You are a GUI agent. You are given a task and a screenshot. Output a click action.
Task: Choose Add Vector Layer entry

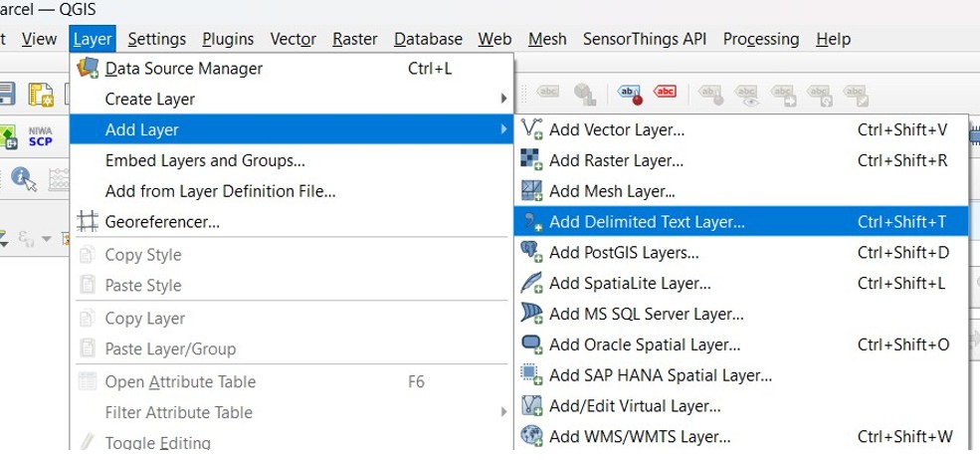pos(741,129)
